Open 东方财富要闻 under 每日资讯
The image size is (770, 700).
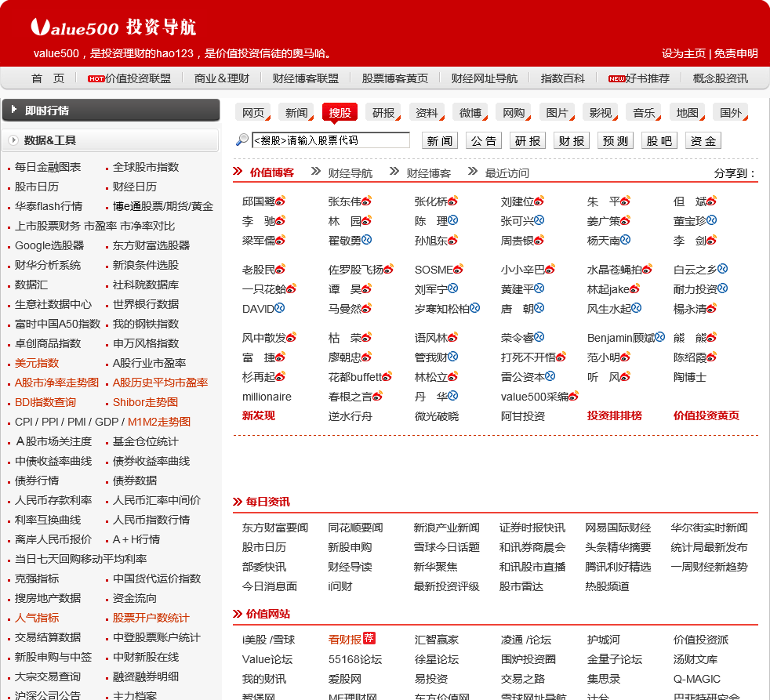coord(275,528)
